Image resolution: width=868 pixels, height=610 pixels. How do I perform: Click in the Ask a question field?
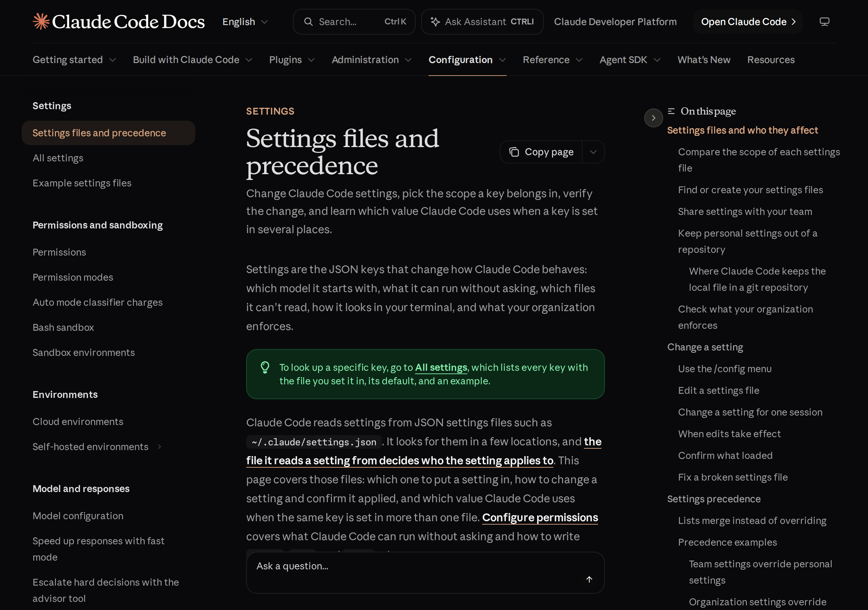[x=425, y=573]
